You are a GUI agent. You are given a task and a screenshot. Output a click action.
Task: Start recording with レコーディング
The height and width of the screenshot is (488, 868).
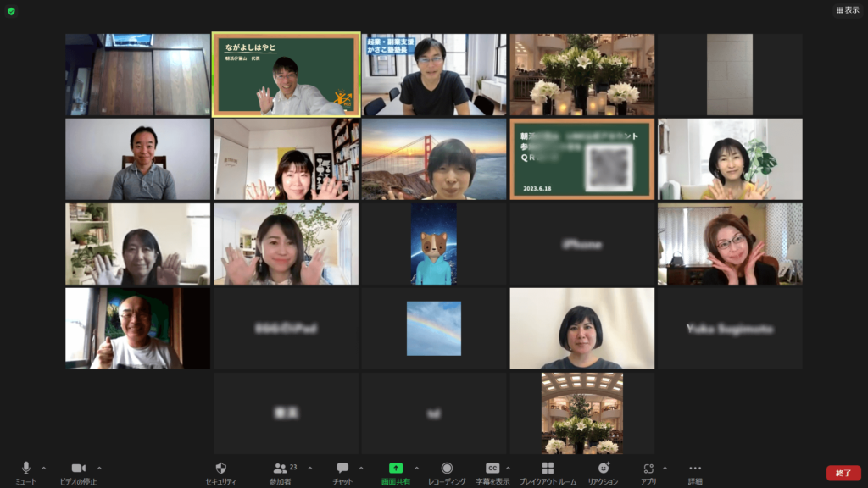(x=447, y=471)
